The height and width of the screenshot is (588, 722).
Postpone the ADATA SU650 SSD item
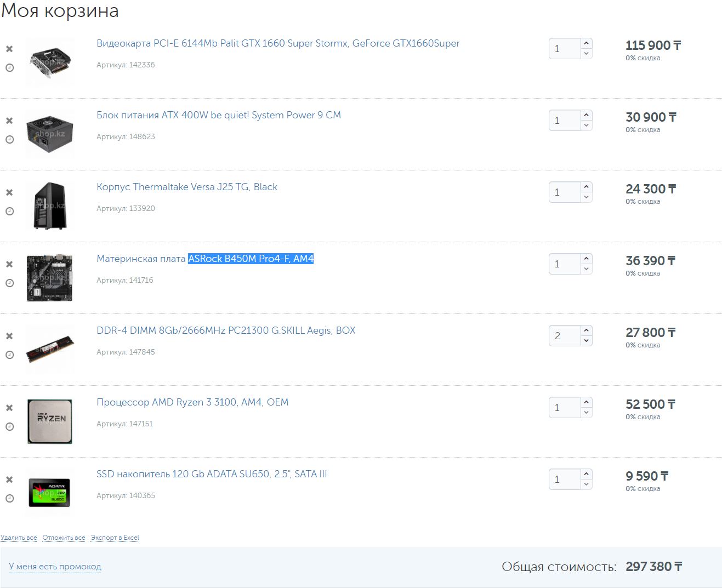tap(9, 499)
